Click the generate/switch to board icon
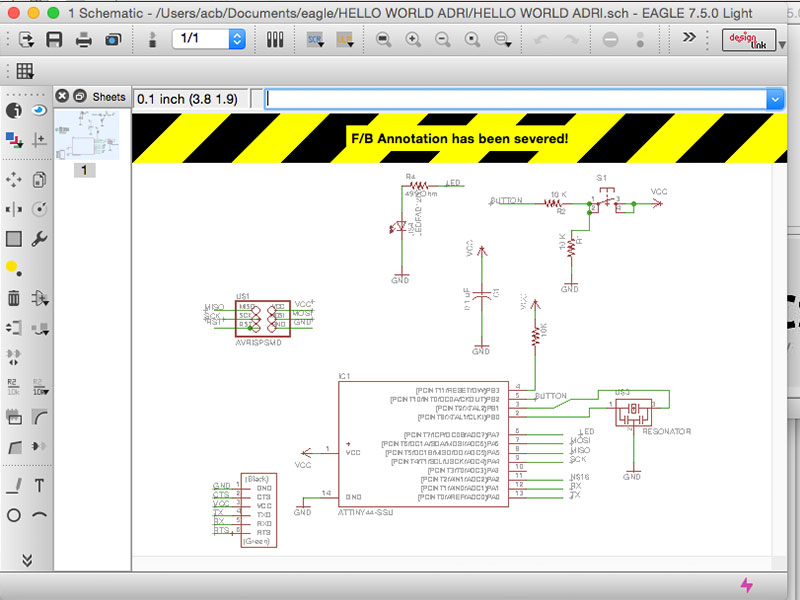The width and height of the screenshot is (800, 600). pyautogui.click(x=152, y=39)
